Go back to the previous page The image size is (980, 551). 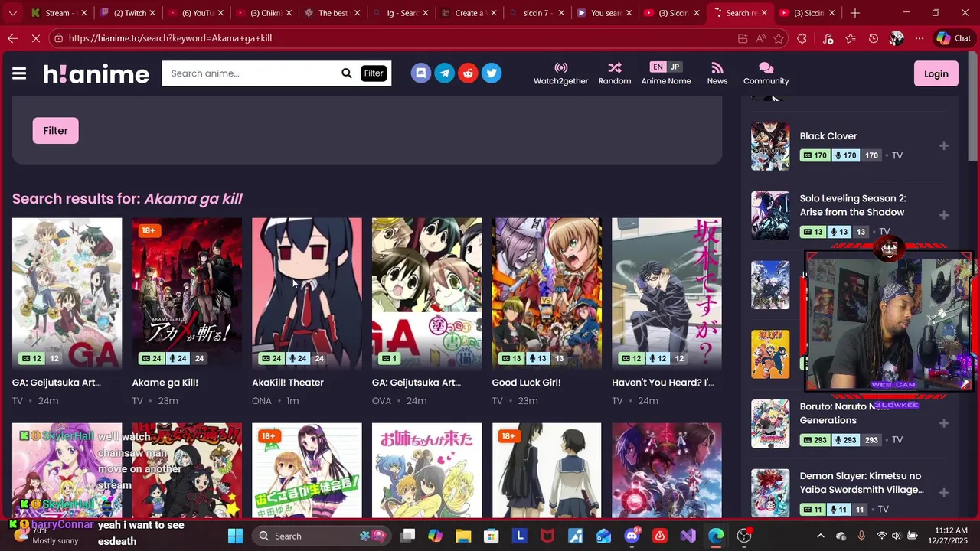pos(13,38)
